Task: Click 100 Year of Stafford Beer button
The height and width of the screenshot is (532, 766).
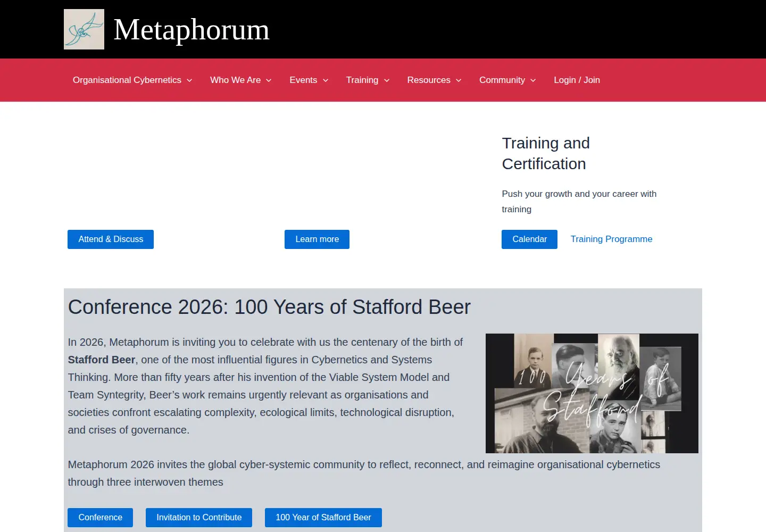Action: pyautogui.click(x=323, y=518)
